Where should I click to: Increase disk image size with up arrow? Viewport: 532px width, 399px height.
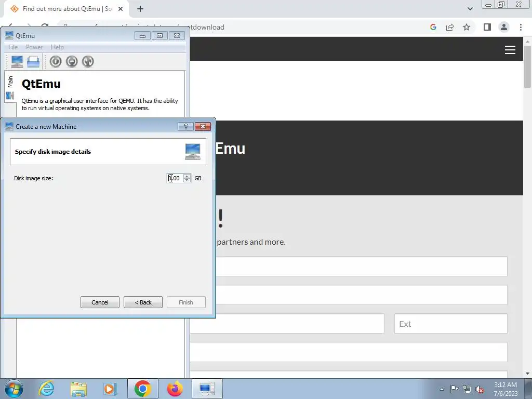187,176
